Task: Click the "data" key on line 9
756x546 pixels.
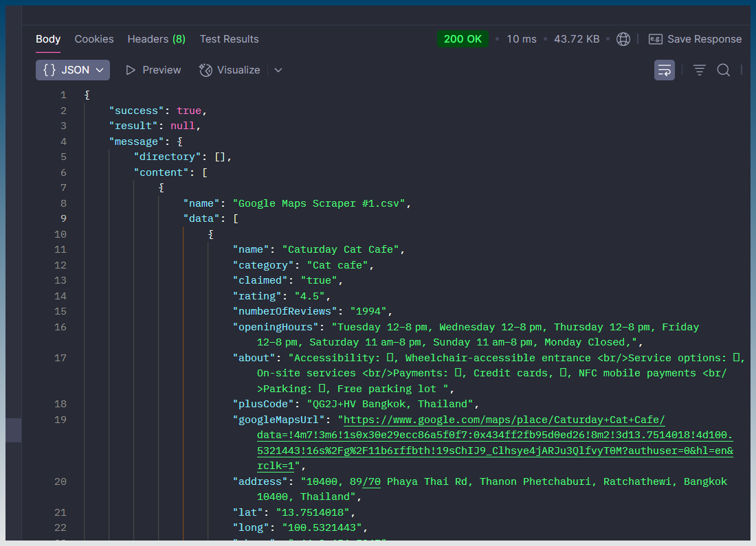Action: coord(201,218)
